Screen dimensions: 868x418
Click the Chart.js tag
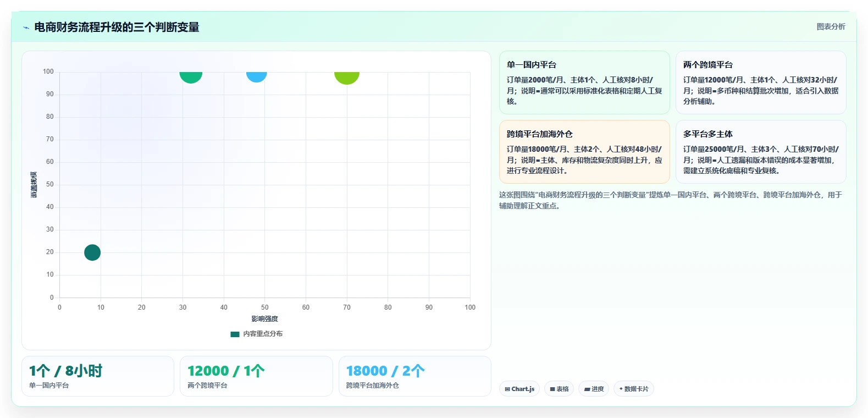pos(519,389)
